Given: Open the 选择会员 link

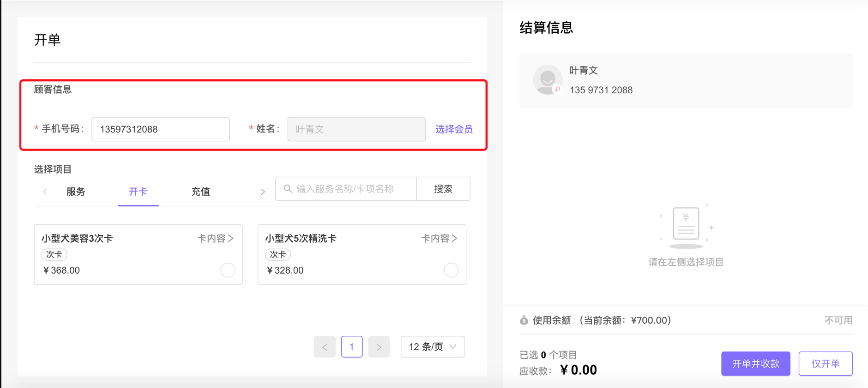Looking at the screenshot, I should tap(454, 129).
